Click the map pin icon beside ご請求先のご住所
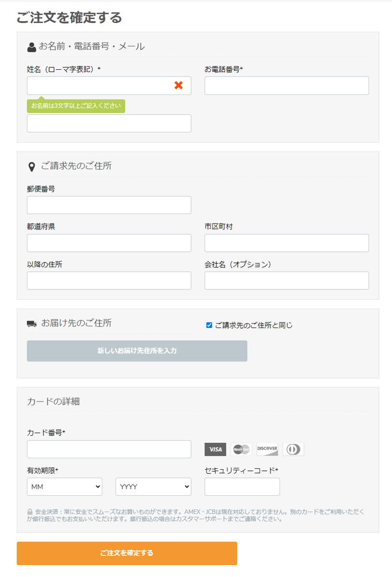The height and width of the screenshot is (577, 392). [x=32, y=167]
